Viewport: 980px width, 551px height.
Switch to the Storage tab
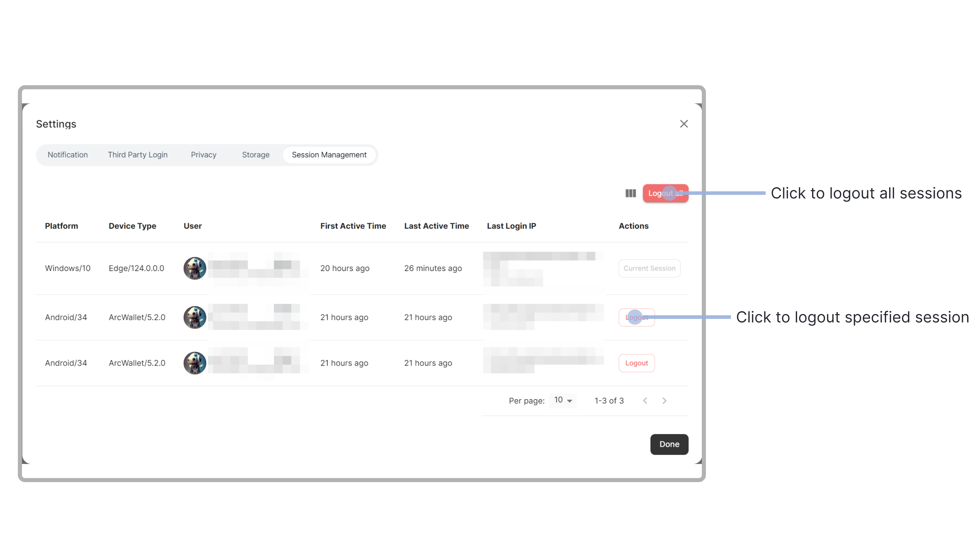tap(256, 155)
